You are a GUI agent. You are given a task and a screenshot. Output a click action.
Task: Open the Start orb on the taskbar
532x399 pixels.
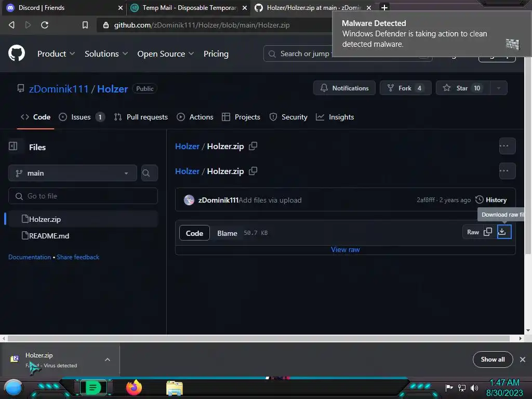point(14,388)
